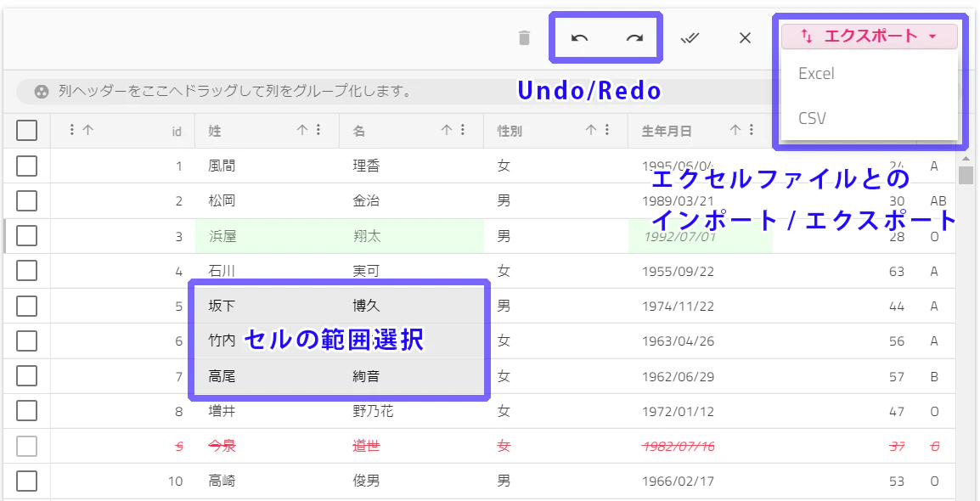Check the row for 坂下 博久
This screenshot has height=501, width=980.
pyautogui.click(x=26, y=306)
